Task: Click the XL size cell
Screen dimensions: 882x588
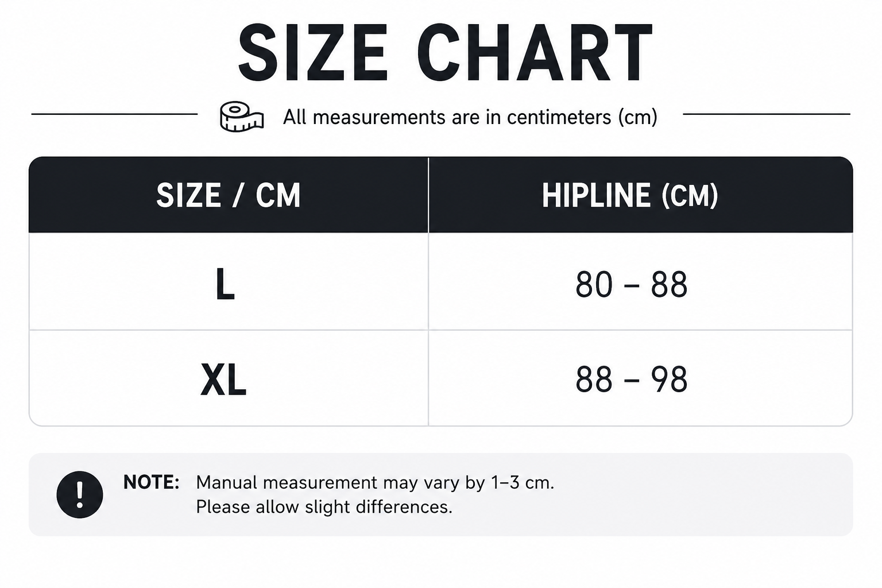Action: click(x=229, y=378)
